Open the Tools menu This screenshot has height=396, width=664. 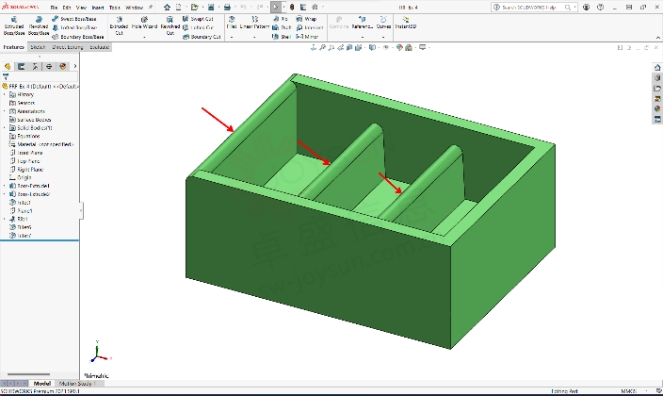tap(115, 8)
